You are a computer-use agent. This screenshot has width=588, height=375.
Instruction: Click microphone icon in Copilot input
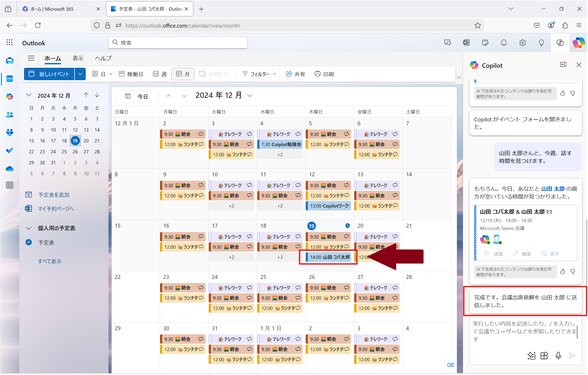pos(558,355)
